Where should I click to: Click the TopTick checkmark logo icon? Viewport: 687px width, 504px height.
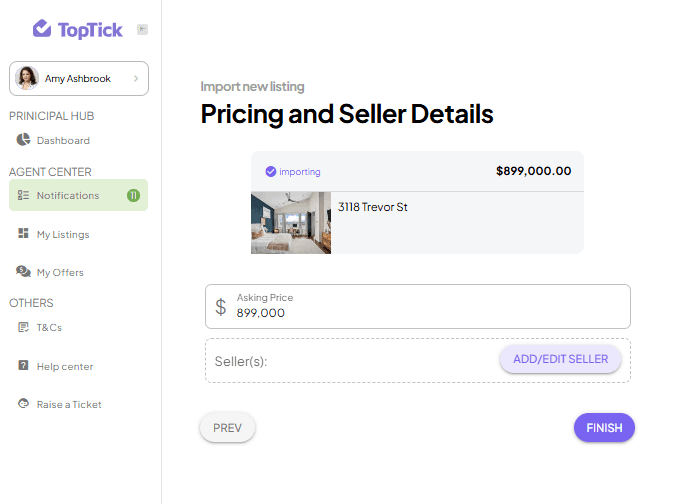click(42, 28)
